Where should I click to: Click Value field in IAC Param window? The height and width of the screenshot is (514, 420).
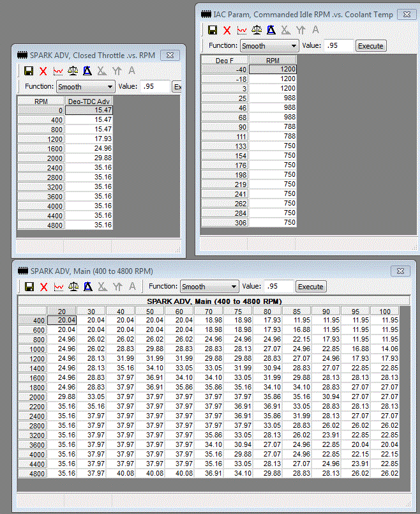click(338, 46)
